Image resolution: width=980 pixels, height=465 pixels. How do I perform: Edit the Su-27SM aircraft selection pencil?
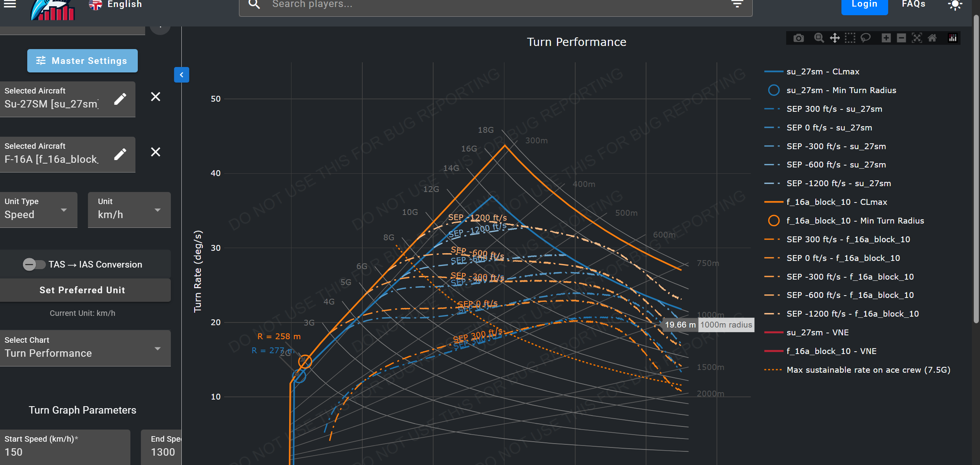pos(120,99)
